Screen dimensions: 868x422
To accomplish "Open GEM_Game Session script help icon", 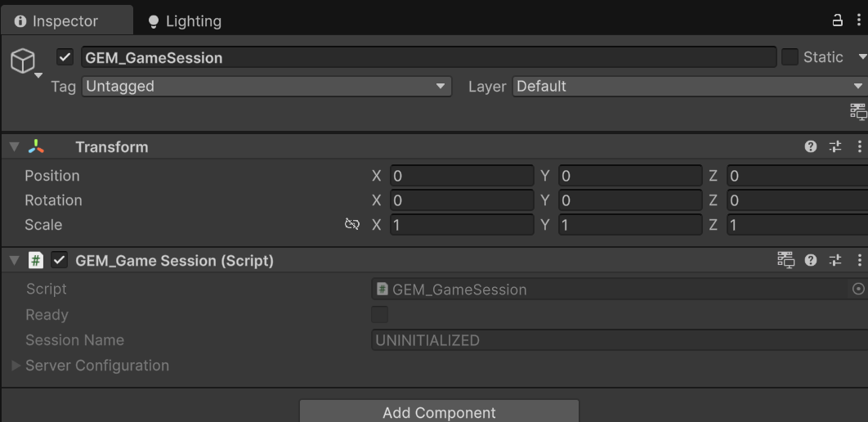I will pyautogui.click(x=811, y=261).
